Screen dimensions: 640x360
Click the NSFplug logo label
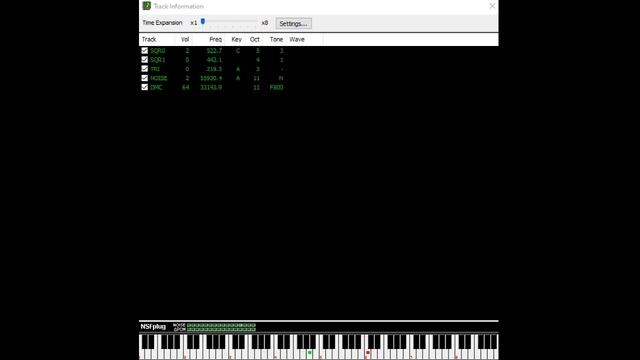(x=153, y=327)
